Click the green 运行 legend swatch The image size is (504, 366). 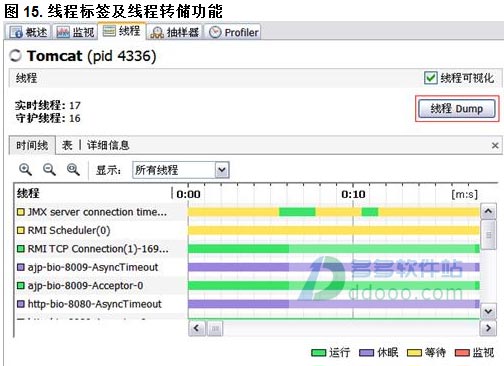coord(318,353)
